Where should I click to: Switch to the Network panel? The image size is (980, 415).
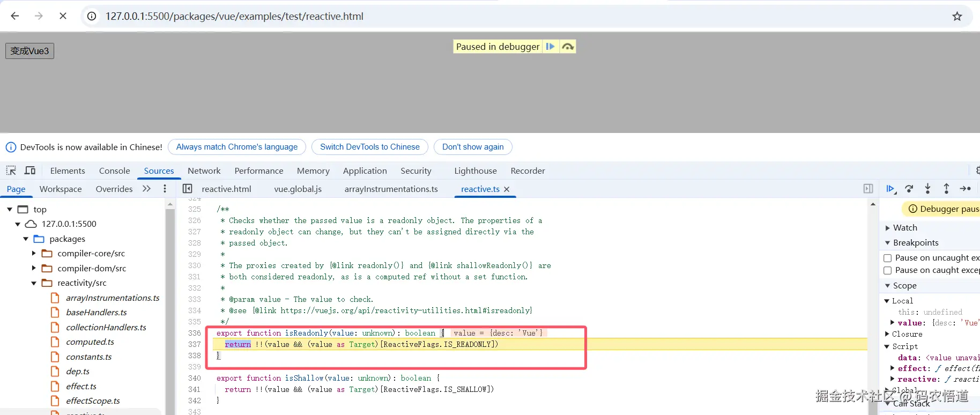(x=204, y=171)
